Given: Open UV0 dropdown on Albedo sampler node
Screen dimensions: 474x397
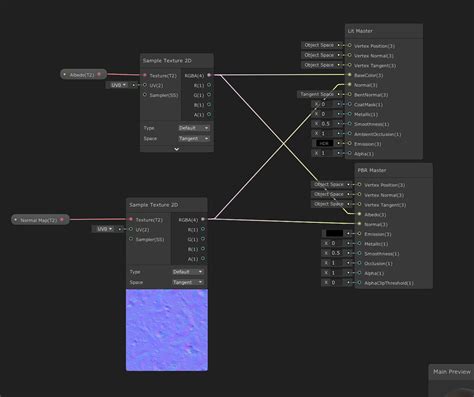Looking at the screenshot, I should (118, 85).
